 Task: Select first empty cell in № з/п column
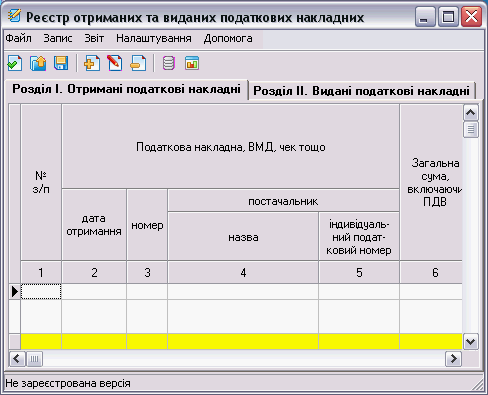tap(41, 292)
